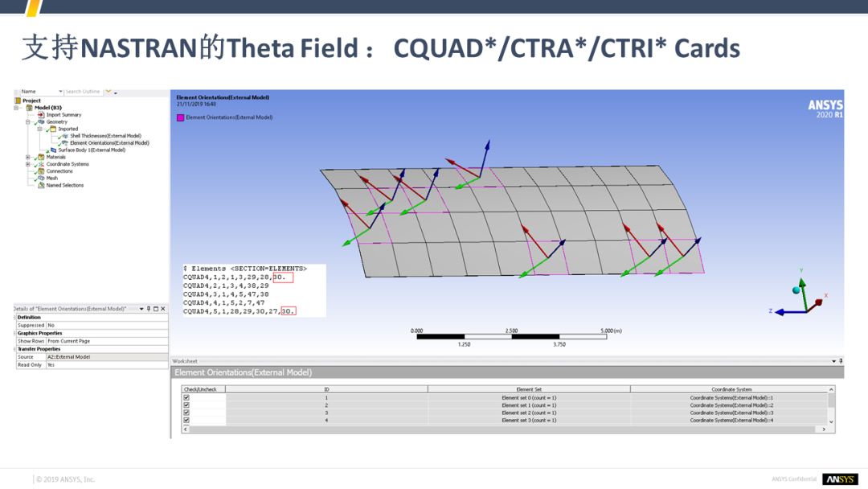Click the Coordinate System column header

click(731, 389)
